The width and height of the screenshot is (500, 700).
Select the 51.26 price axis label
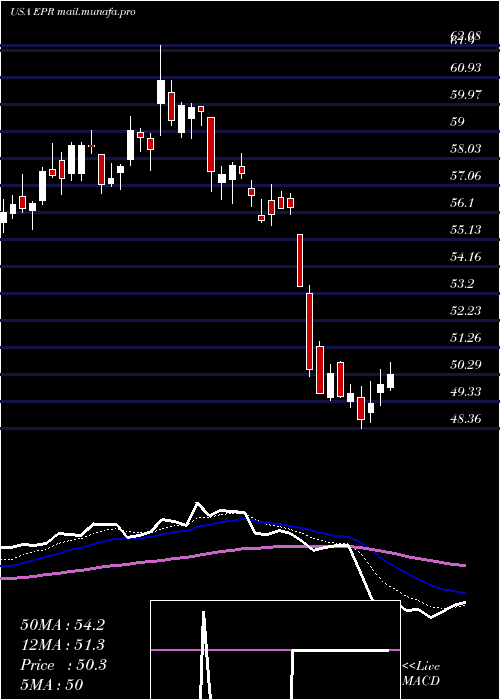pyautogui.click(x=466, y=338)
